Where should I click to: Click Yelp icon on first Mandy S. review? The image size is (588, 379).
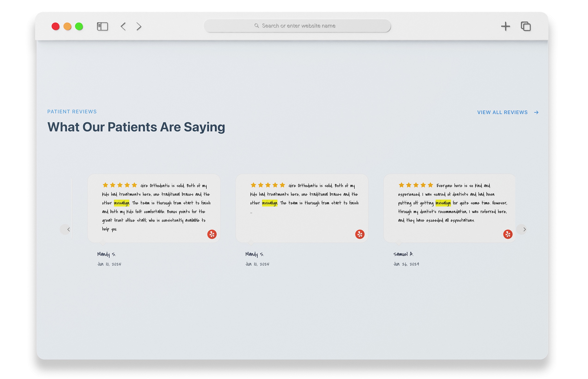[x=212, y=234]
